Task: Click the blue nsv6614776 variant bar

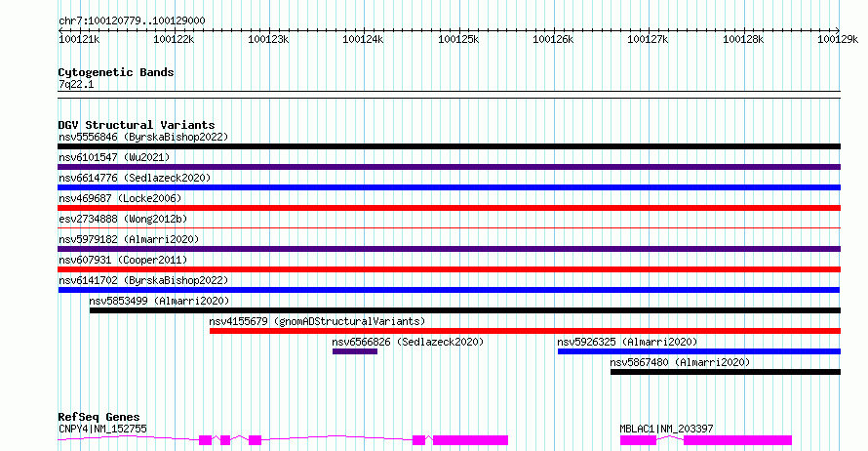Action: point(449,187)
